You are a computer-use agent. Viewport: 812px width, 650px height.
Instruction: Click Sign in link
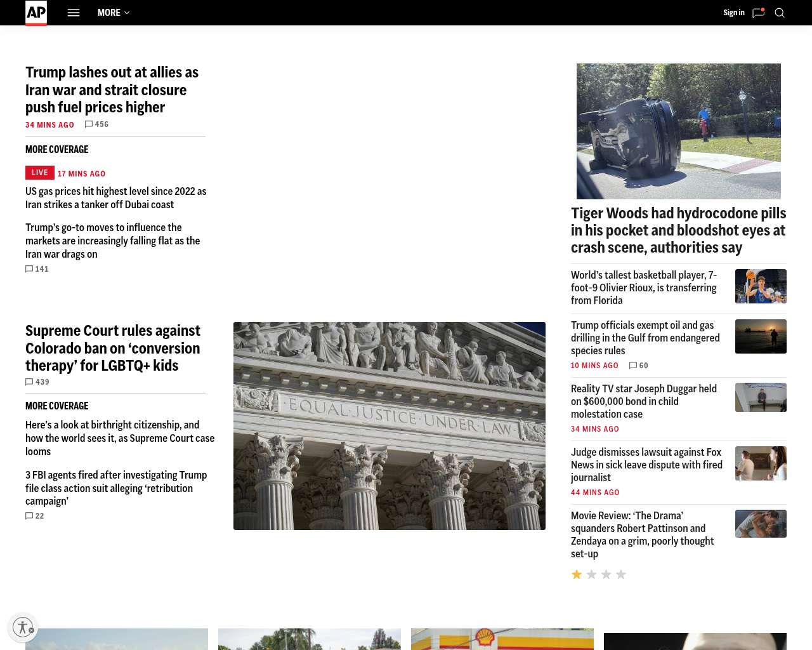click(733, 13)
